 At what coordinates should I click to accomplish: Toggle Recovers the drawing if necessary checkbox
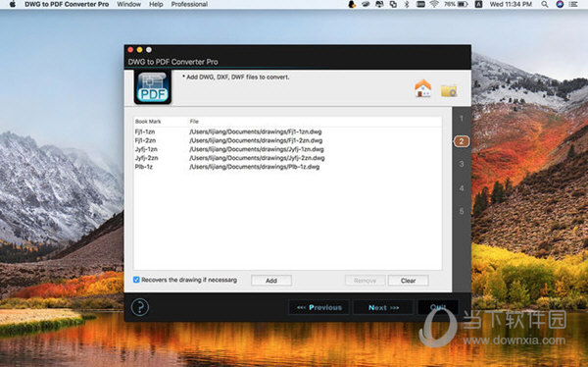tap(136, 280)
